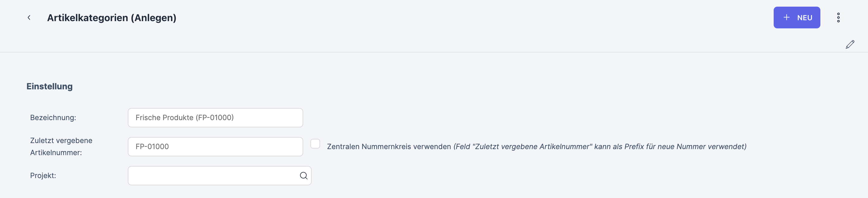Screen dimensions: 868x198
Task: Click the 'Bezeichnung:' field label
Action: (53, 118)
